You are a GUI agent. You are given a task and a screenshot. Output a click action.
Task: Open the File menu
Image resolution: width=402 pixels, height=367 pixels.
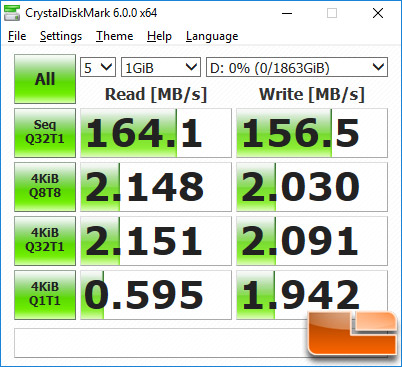tap(17, 36)
